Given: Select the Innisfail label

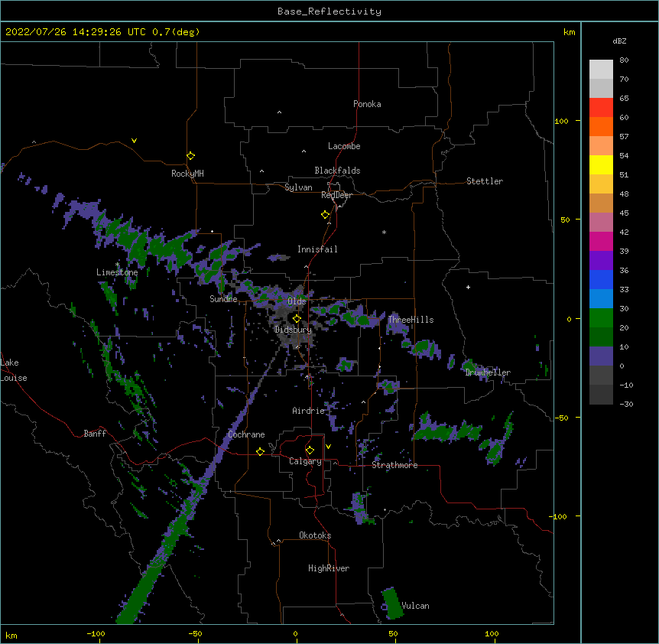Looking at the screenshot, I should pyautogui.click(x=317, y=249).
